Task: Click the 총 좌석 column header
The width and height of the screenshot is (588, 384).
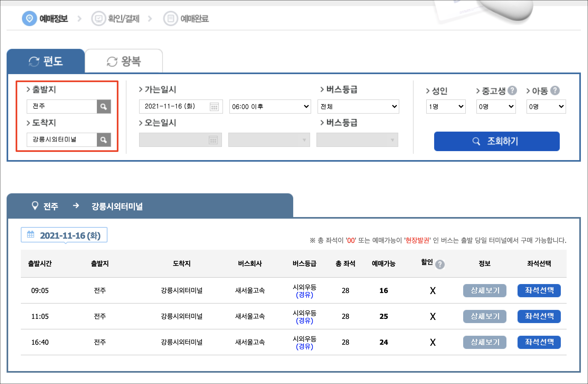Action: pyautogui.click(x=345, y=263)
